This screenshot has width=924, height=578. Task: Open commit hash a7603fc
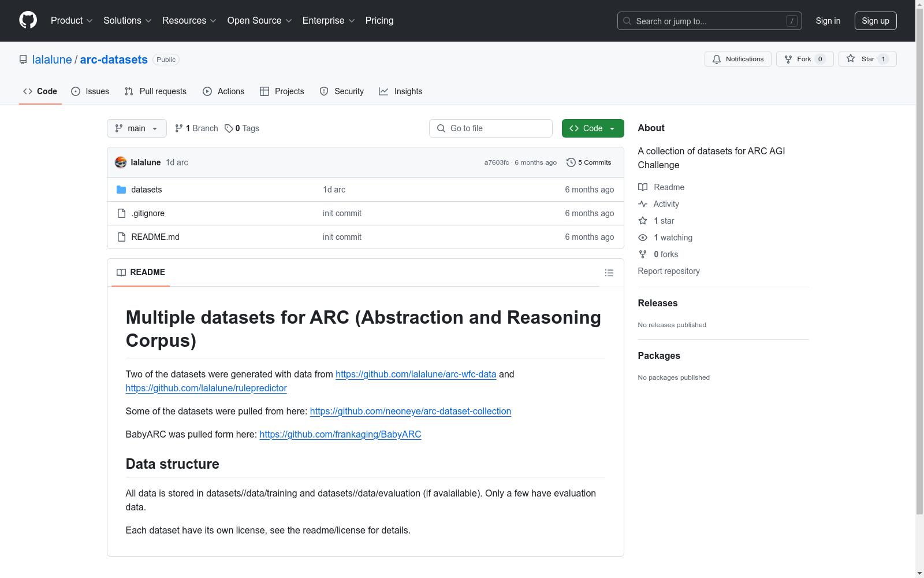tap(497, 162)
